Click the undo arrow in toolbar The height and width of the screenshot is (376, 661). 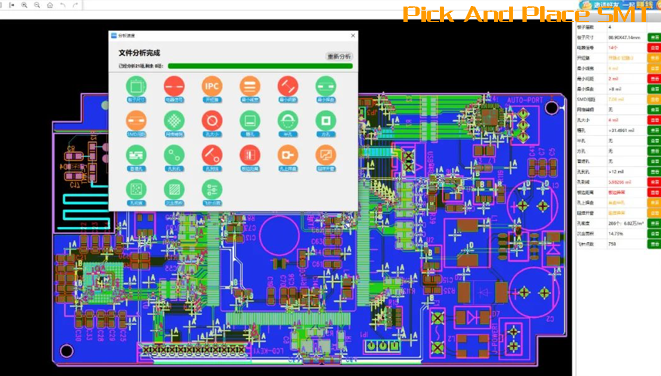coord(62,5)
